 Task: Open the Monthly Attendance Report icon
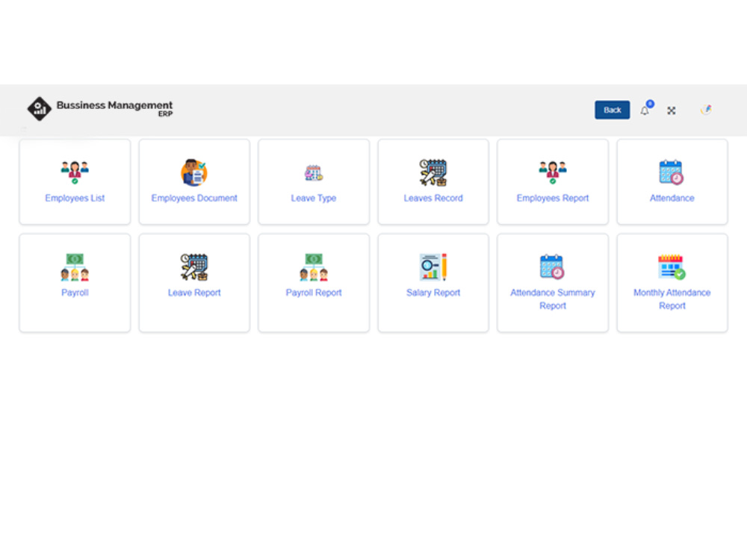(x=672, y=267)
